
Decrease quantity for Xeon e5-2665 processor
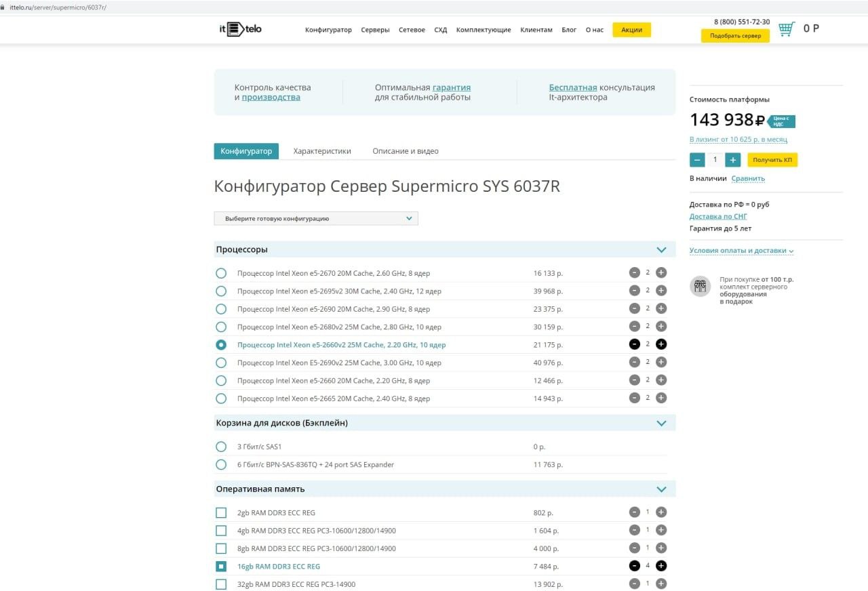tap(635, 398)
